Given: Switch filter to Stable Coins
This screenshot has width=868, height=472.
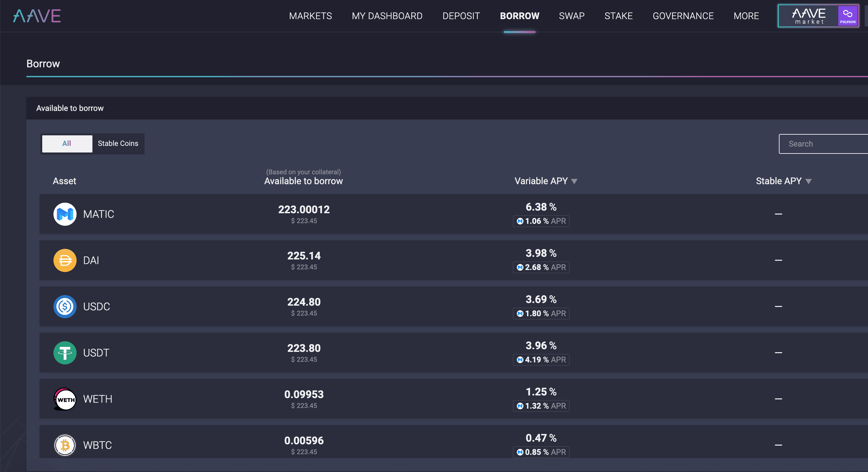Looking at the screenshot, I should pyautogui.click(x=118, y=144).
